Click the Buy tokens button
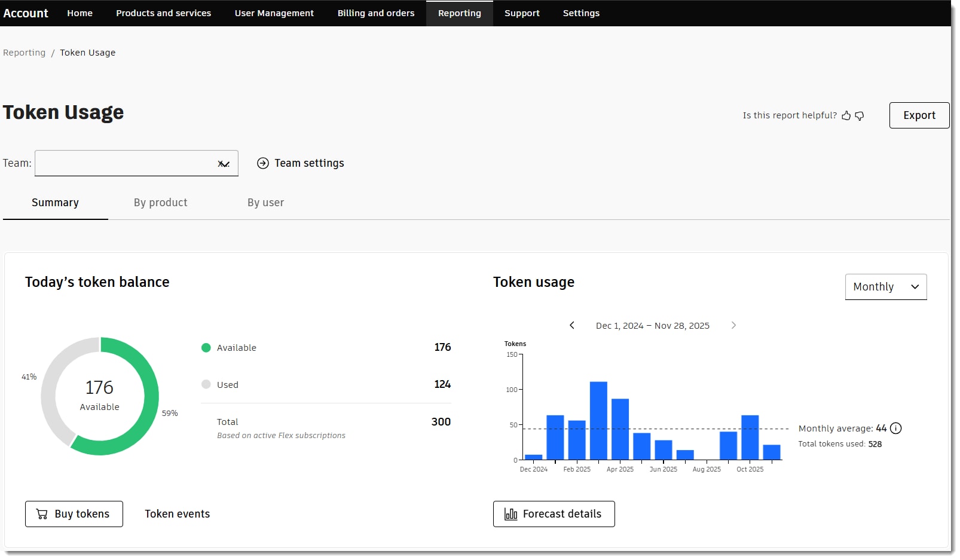The height and width of the screenshot is (560, 960). 74,513
